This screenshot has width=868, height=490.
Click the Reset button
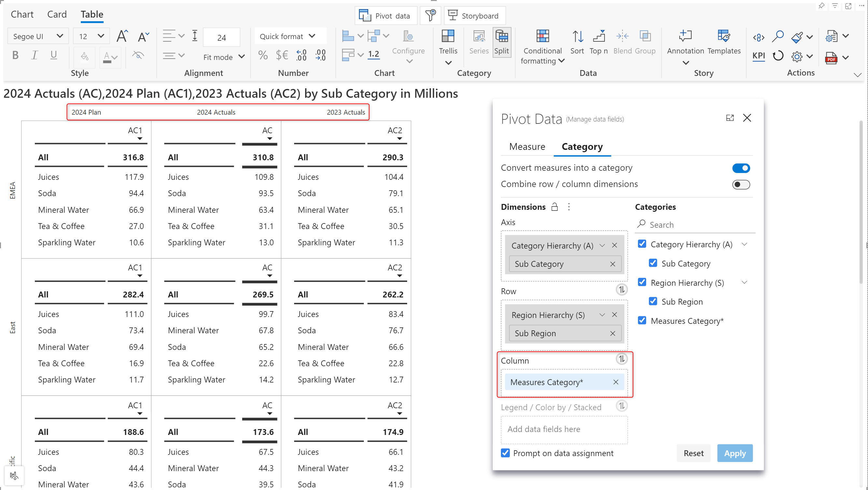point(693,453)
